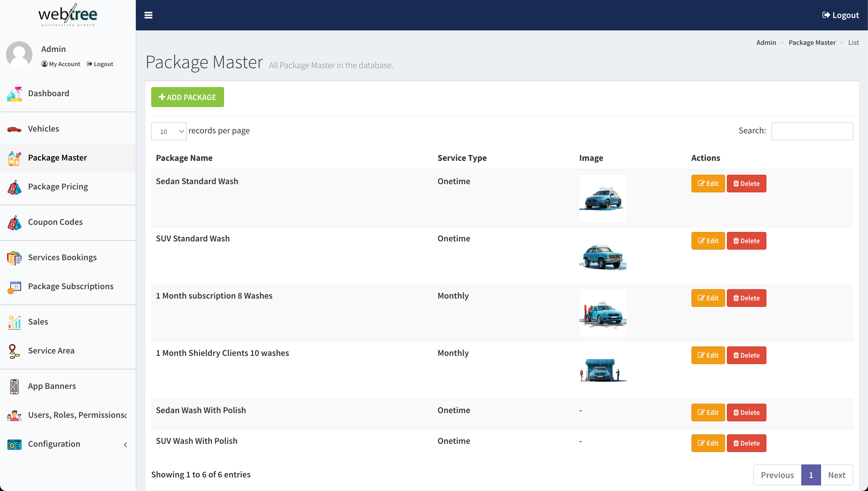The image size is (868, 491).
Task: Click thumbnail image for 1 Month subscription
Action: 602,312
